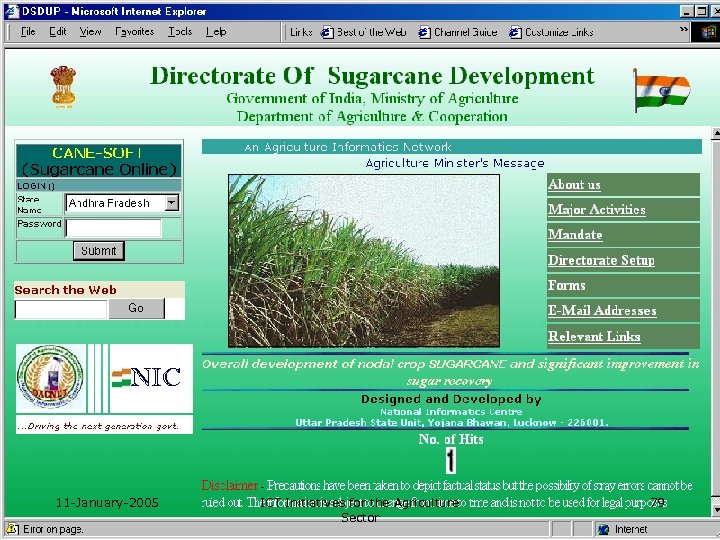The height and width of the screenshot is (540, 720).
Task: Click Agriculture Minister's Message link
Action: click(455, 163)
